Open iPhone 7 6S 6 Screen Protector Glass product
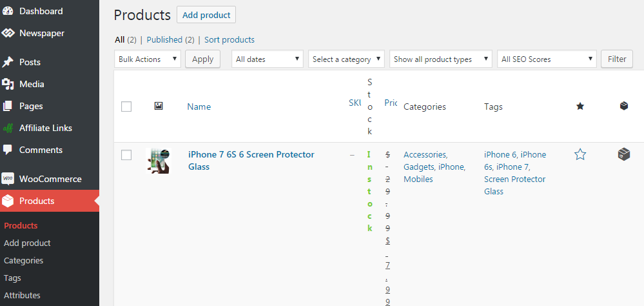 [251, 160]
